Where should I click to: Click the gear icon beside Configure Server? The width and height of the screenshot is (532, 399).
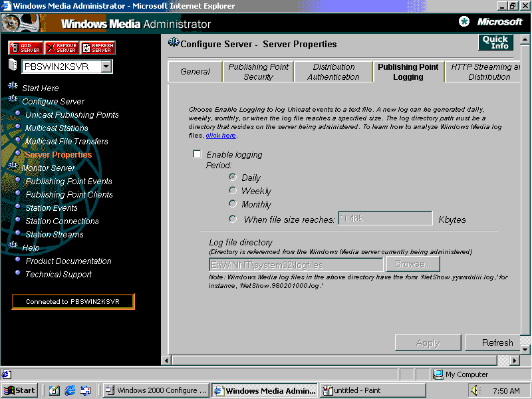tap(13, 98)
